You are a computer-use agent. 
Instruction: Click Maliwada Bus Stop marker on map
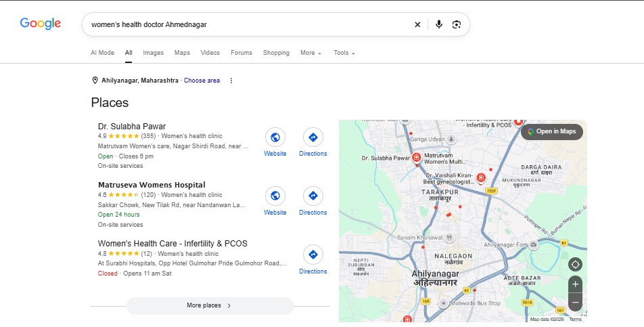coord(443,303)
